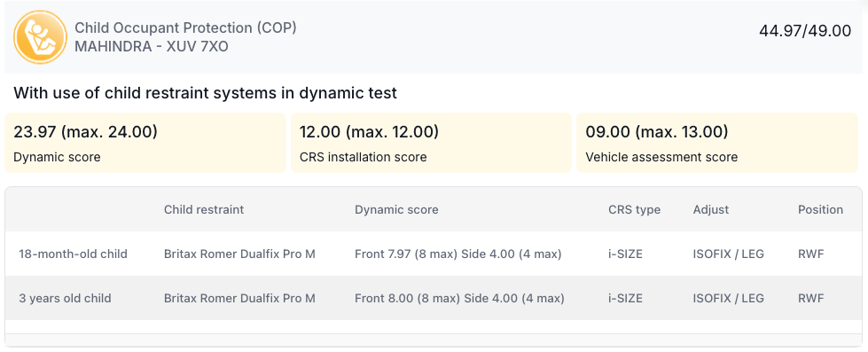Click heading With use of child restraint systems
868x352 pixels.
click(x=206, y=93)
